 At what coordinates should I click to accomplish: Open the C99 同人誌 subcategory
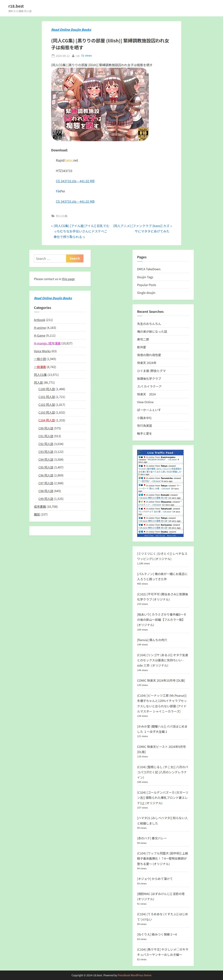(46, 499)
